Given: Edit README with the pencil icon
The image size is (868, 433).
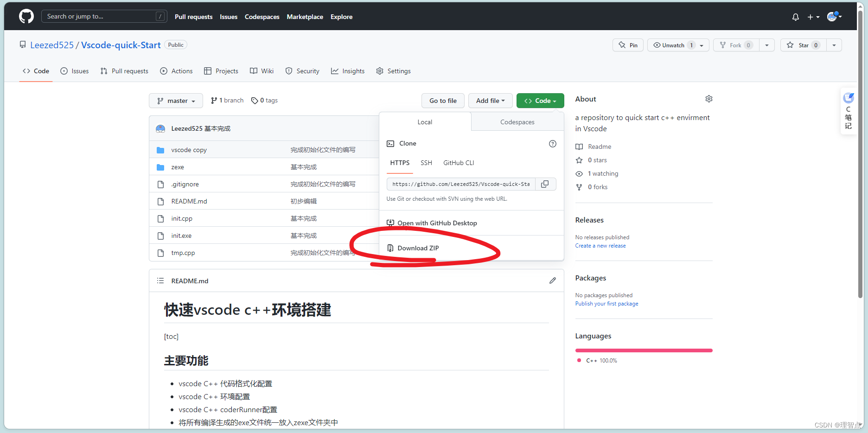Looking at the screenshot, I should point(553,280).
